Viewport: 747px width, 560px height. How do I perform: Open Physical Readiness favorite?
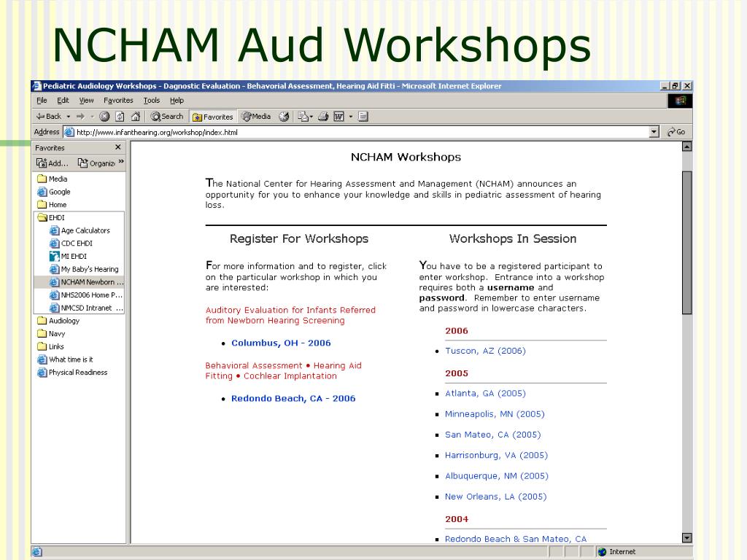(72, 372)
